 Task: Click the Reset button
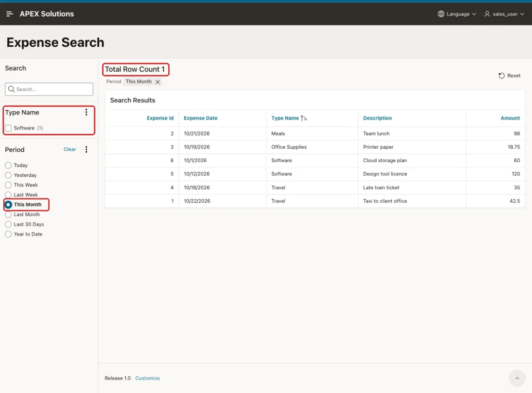tap(509, 76)
